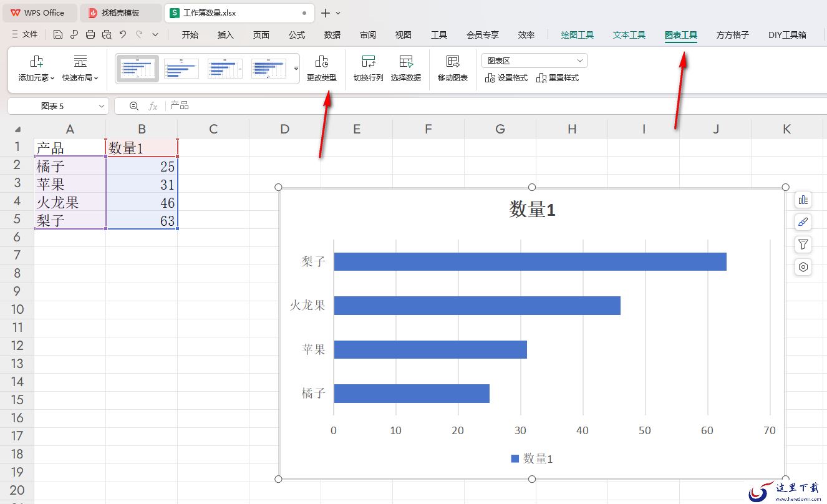
Task: Click the 梨子 bar in the chart
Action: [x=530, y=261]
